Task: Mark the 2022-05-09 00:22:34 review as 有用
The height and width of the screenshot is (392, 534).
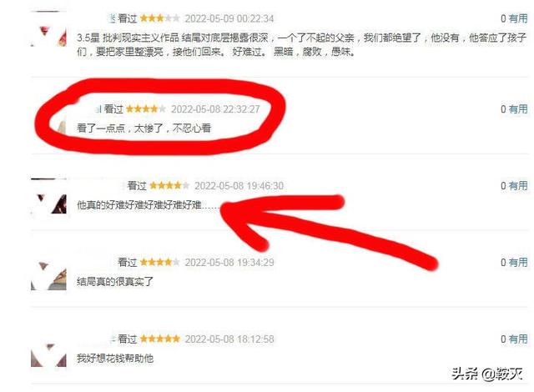Action: [x=518, y=18]
